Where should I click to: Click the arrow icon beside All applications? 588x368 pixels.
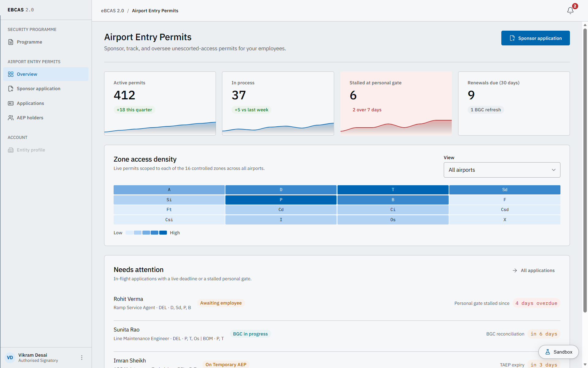click(x=515, y=270)
